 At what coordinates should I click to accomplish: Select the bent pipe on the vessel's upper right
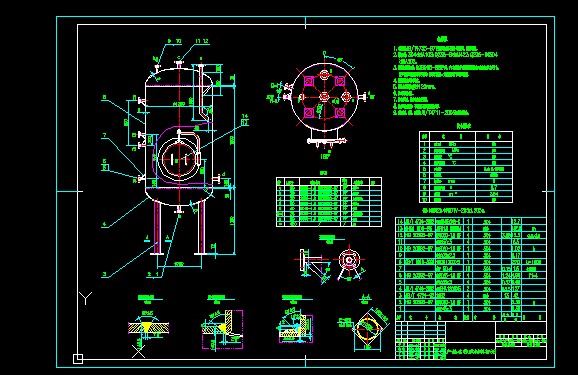click(202, 93)
